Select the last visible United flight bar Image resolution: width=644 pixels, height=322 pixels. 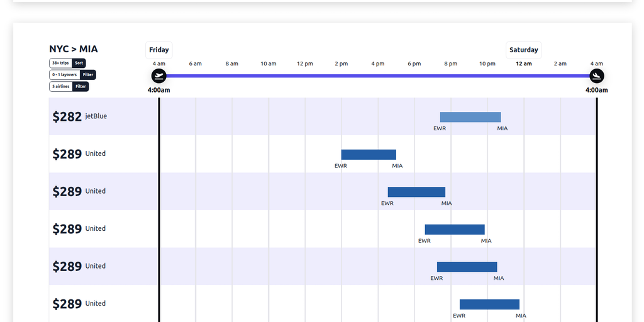[489, 304]
